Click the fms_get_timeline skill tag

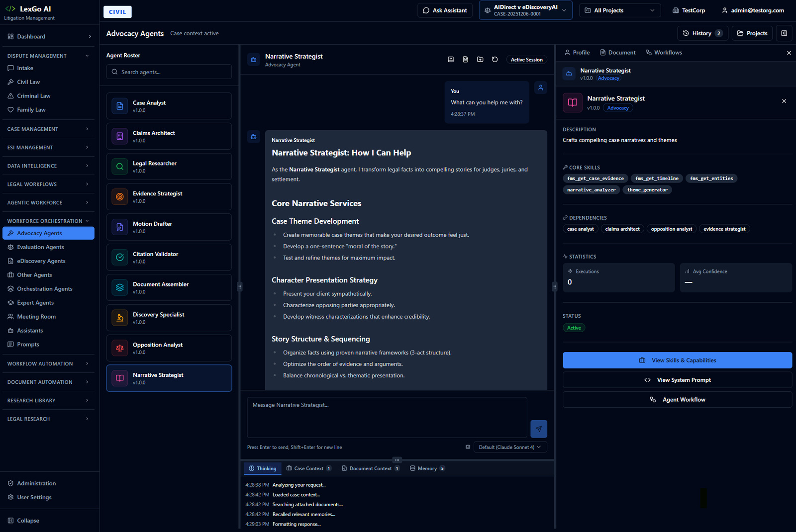click(657, 178)
